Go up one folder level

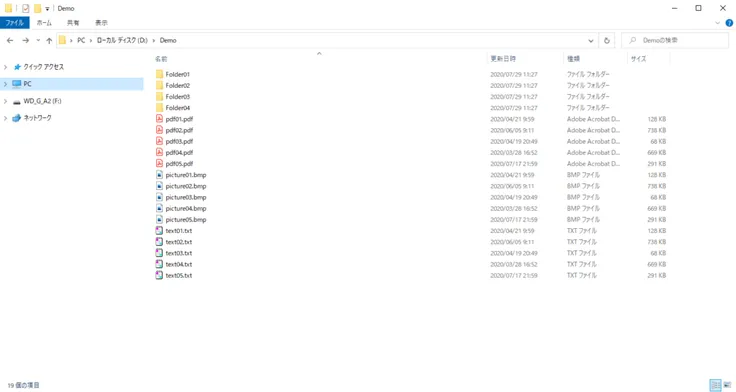click(49, 40)
